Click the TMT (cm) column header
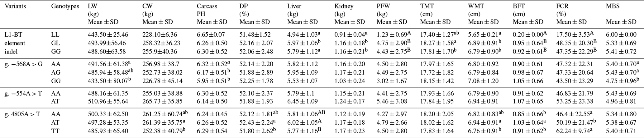 pos(427,10)
